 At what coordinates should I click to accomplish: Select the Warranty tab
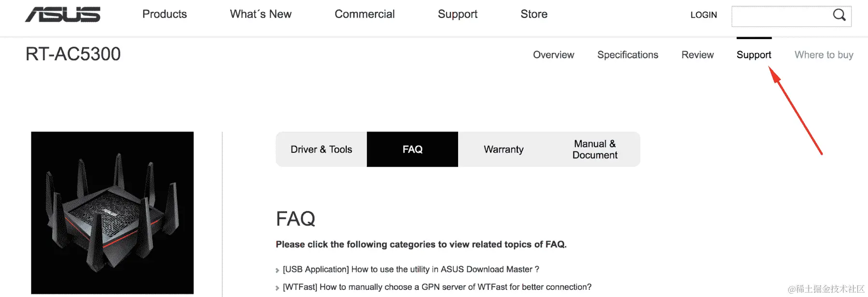point(503,149)
